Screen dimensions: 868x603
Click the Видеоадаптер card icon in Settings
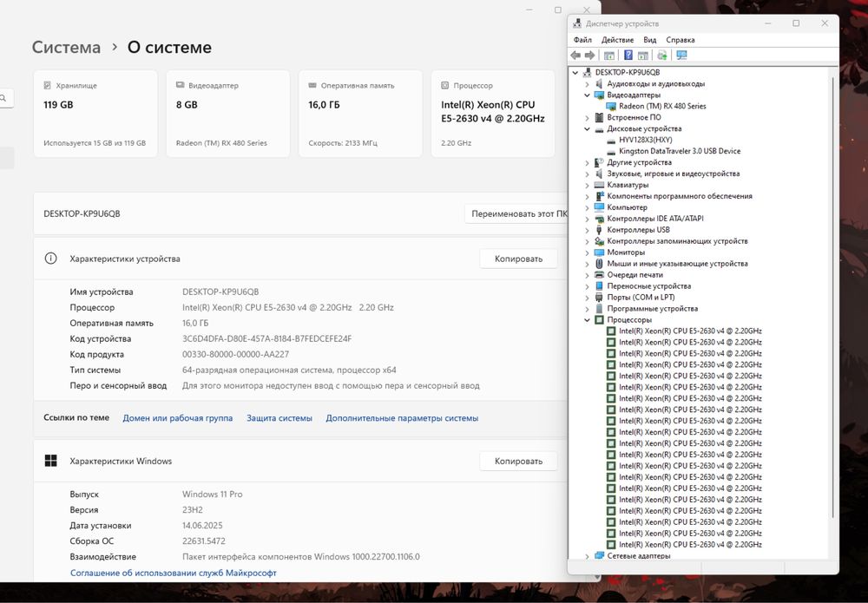[x=180, y=85]
